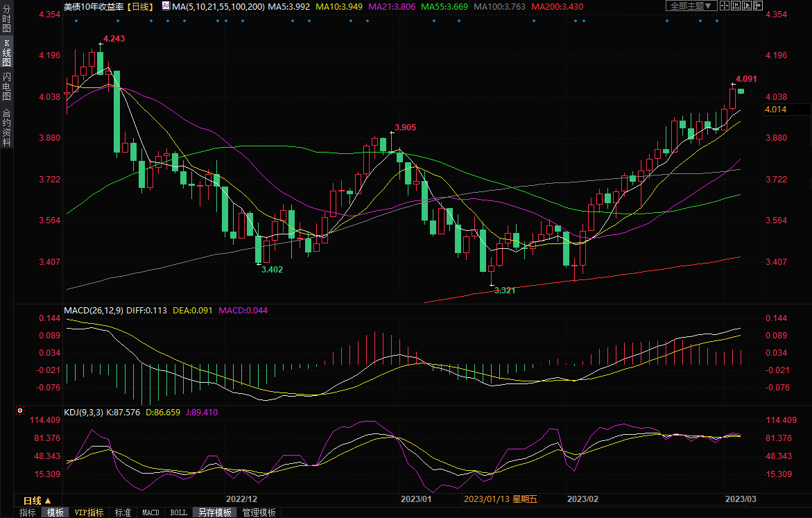
Task: Click the KDJ(9,3,3) indicator label
Action: (83, 413)
